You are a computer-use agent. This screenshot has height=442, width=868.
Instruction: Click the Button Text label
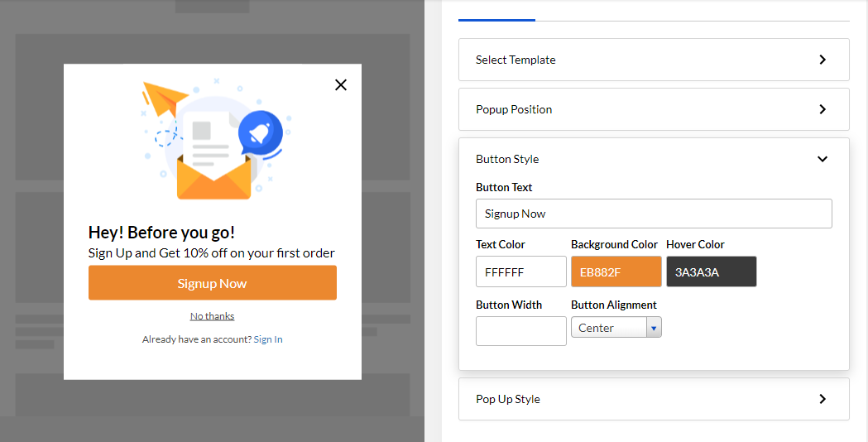coord(504,187)
